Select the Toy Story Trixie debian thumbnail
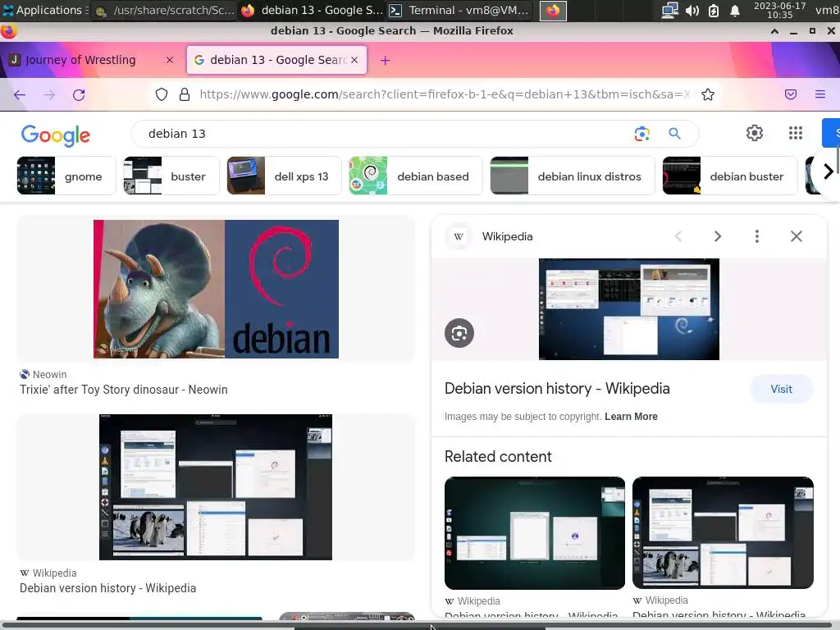 216,289
